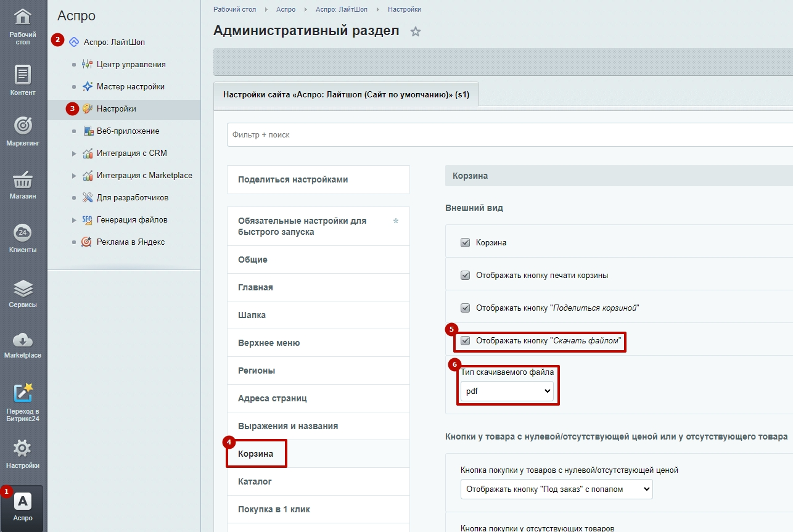
Task: Open the Покупка в 1 клик section
Action: (318, 509)
